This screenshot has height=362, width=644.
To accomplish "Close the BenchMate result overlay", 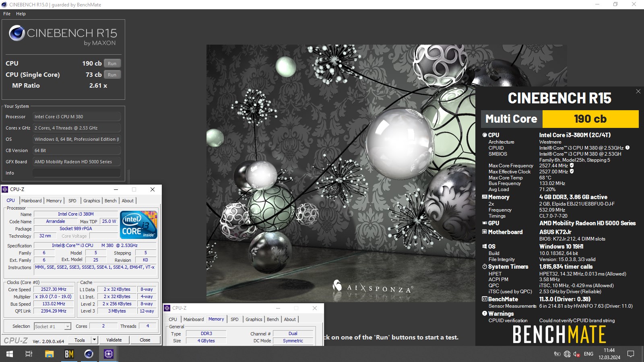I will click(638, 91).
